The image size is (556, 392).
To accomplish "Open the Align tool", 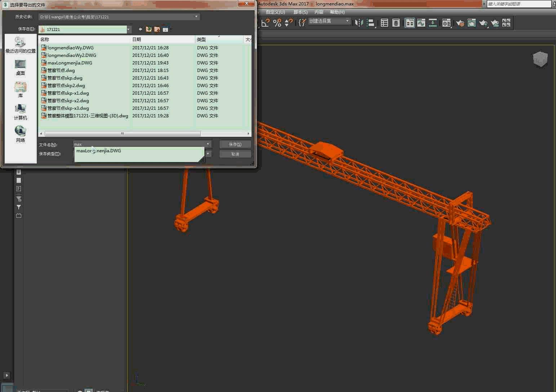I will point(370,23).
